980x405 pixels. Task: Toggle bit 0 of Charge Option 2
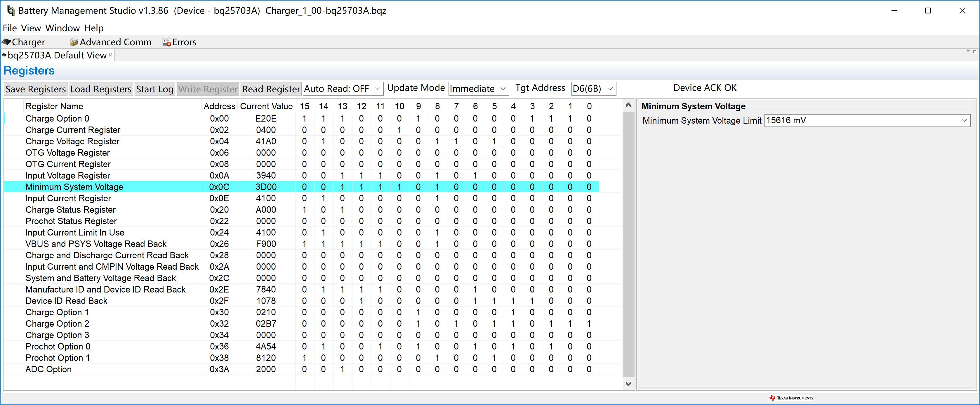[x=589, y=324]
